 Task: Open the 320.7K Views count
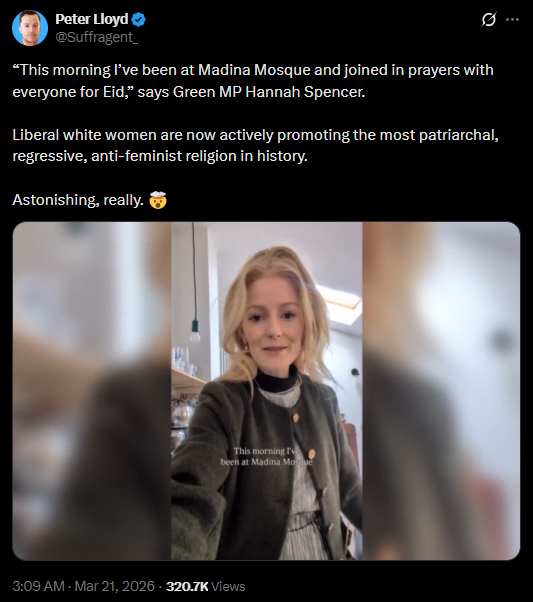[x=205, y=586]
